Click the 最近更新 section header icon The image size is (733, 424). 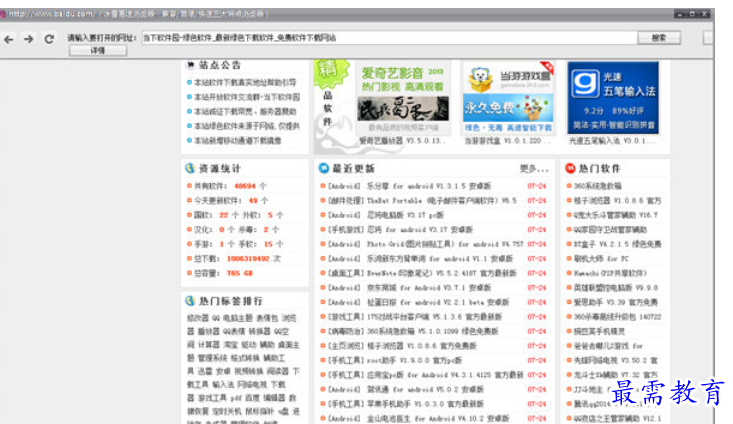(324, 168)
